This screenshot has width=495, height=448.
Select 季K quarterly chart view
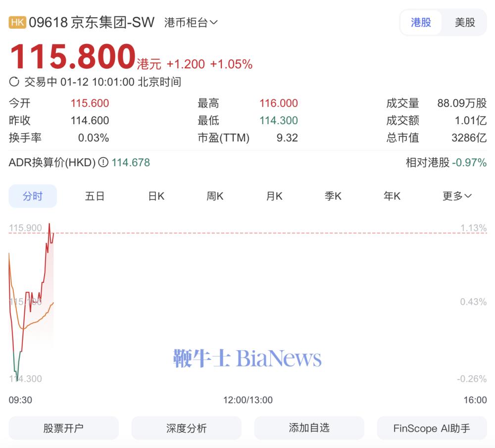pyautogui.click(x=333, y=196)
